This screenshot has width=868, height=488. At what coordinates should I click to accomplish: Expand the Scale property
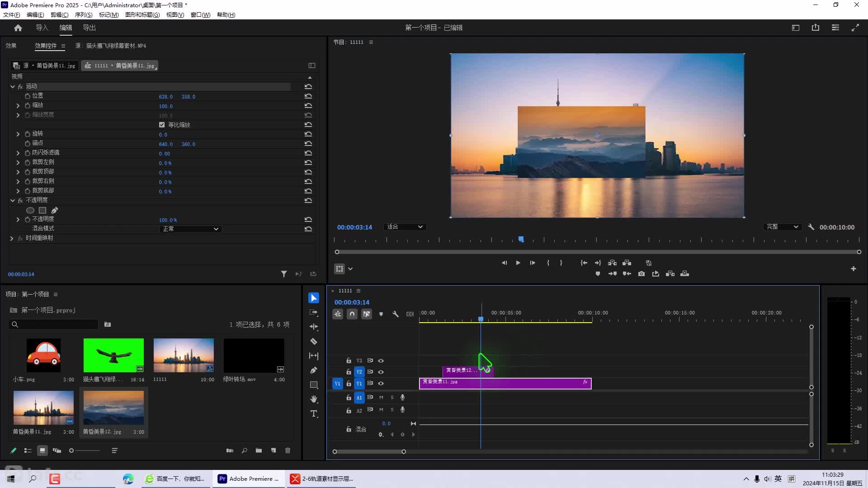click(x=18, y=106)
